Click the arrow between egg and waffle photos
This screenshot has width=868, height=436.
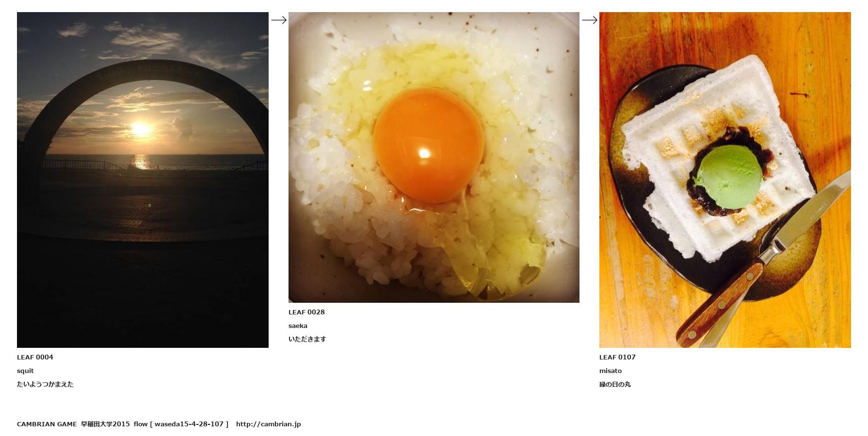pos(590,20)
